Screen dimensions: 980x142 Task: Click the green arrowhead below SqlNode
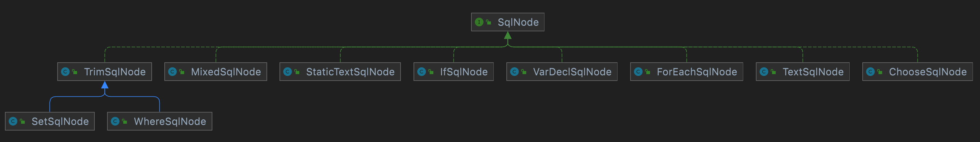coord(508,36)
